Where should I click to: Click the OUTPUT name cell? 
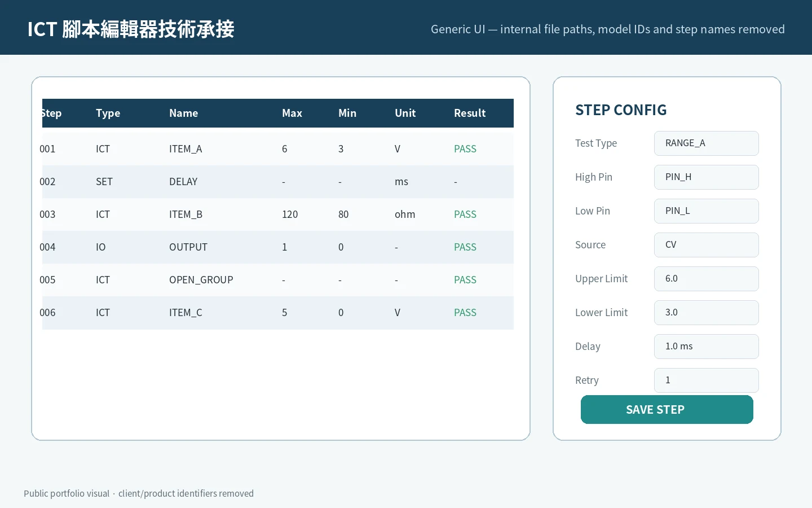pos(188,247)
